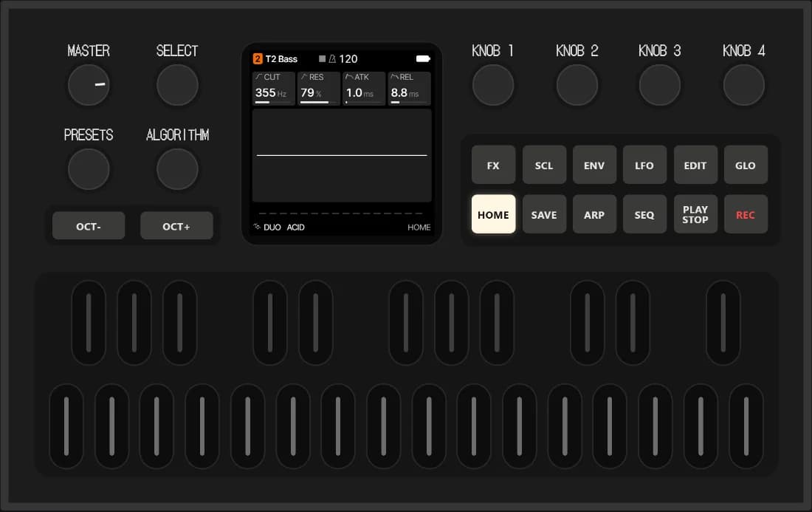Select the T2 Bass preset name

[281, 59]
